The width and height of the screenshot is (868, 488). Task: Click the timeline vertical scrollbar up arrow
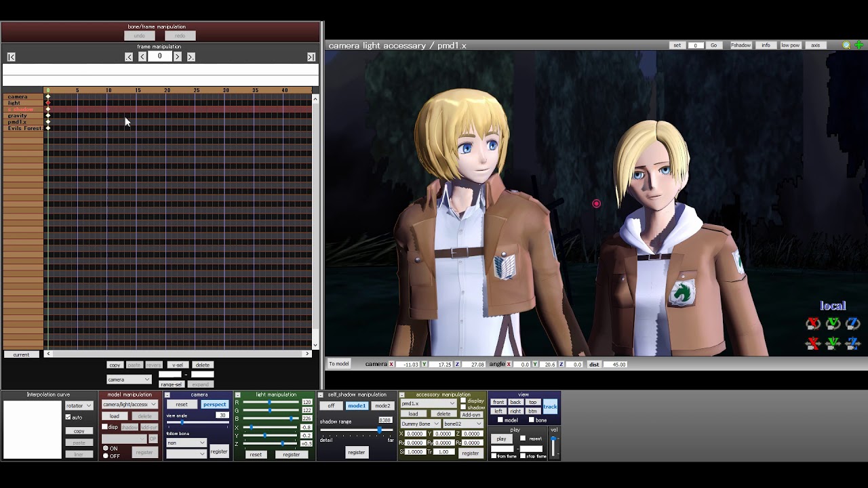(x=315, y=100)
